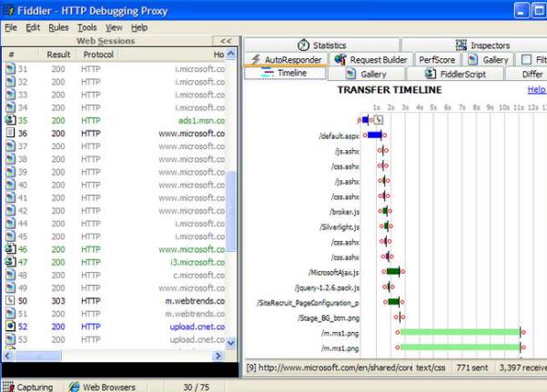Click session 42 image icon
547x392 pixels.
pyautogui.click(x=10, y=210)
